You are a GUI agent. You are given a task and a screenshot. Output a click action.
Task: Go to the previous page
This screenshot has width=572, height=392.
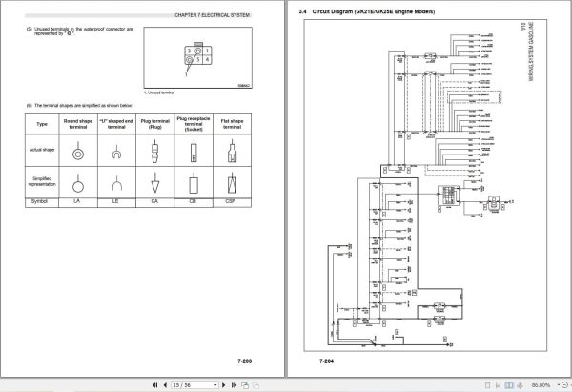[165, 385]
